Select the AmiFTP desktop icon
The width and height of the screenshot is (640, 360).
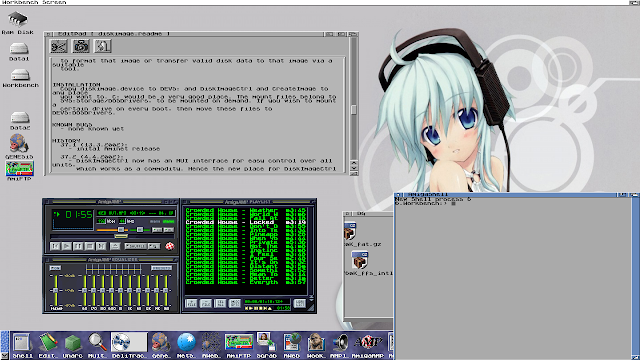19,168
